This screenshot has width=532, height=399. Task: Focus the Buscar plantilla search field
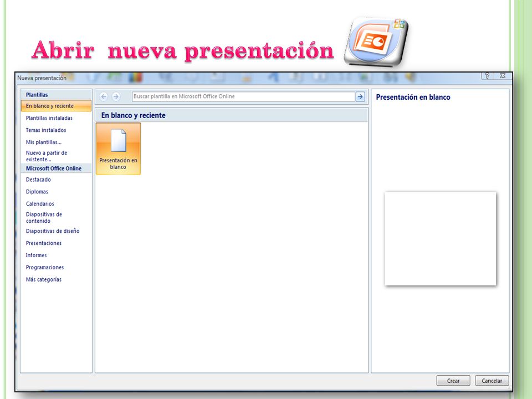click(x=243, y=96)
